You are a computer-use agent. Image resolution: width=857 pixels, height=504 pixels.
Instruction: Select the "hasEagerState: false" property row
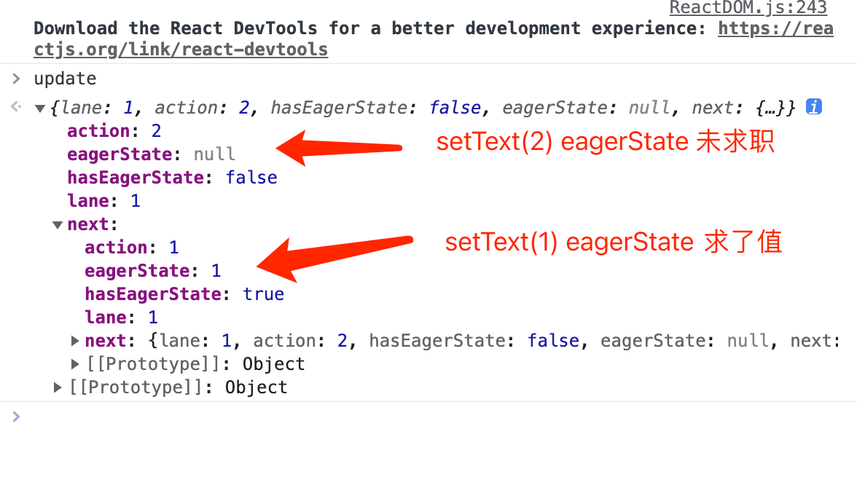(172, 178)
